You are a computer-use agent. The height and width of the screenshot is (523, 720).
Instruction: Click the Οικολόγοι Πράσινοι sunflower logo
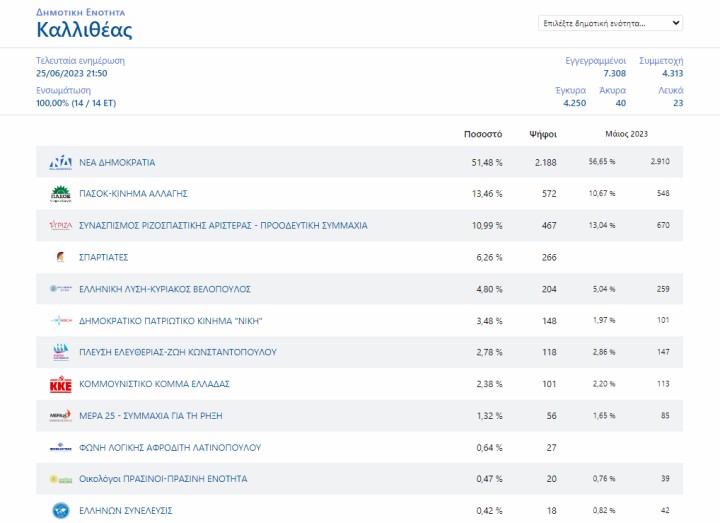(x=61, y=479)
